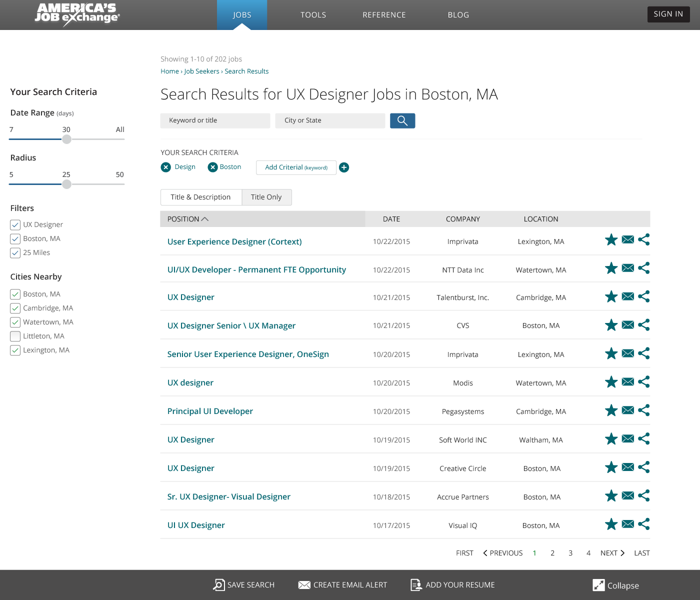Screen dimensions: 700x600
Task: Select the Title Only tab
Action: pyautogui.click(x=266, y=197)
